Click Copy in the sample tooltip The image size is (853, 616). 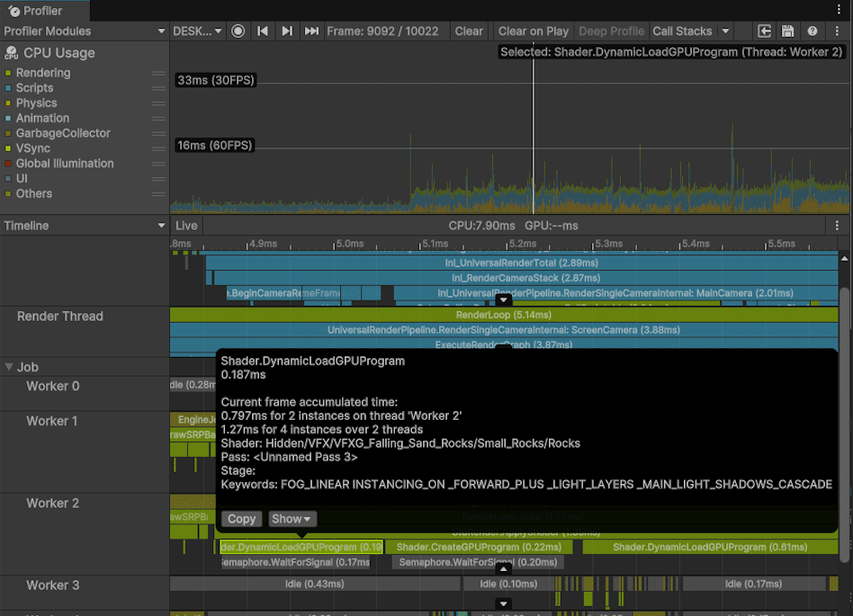(240, 518)
